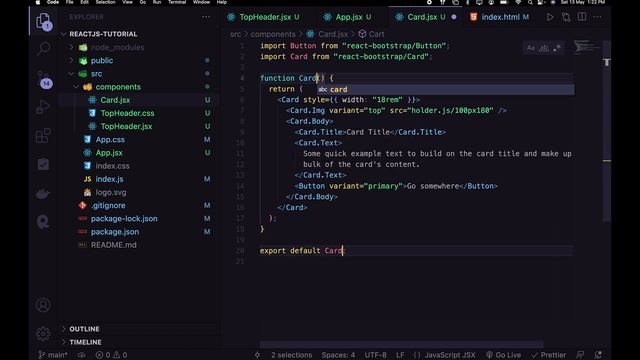The height and width of the screenshot is (360, 640).
Task: Click Run Code play icon in editor toolbar
Action: point(550,17)
